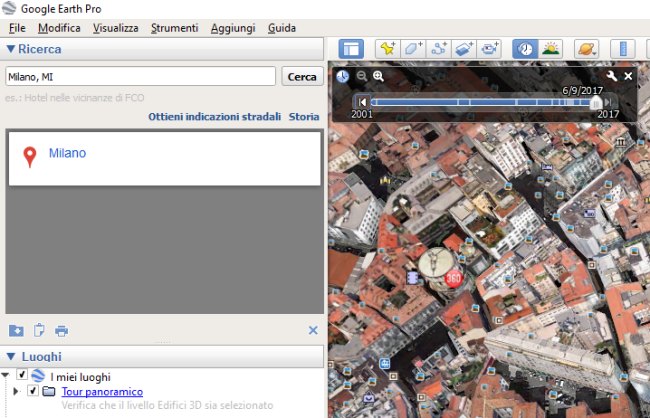Add a path with the toolbar icon
This screenshot has height=418, width=650.
[x=438, y=49]
